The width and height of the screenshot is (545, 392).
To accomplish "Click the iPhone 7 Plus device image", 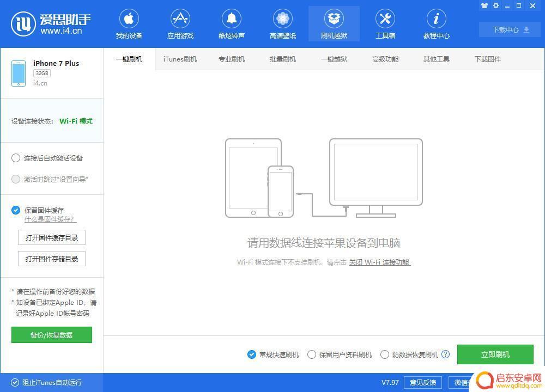I will 19,73.
